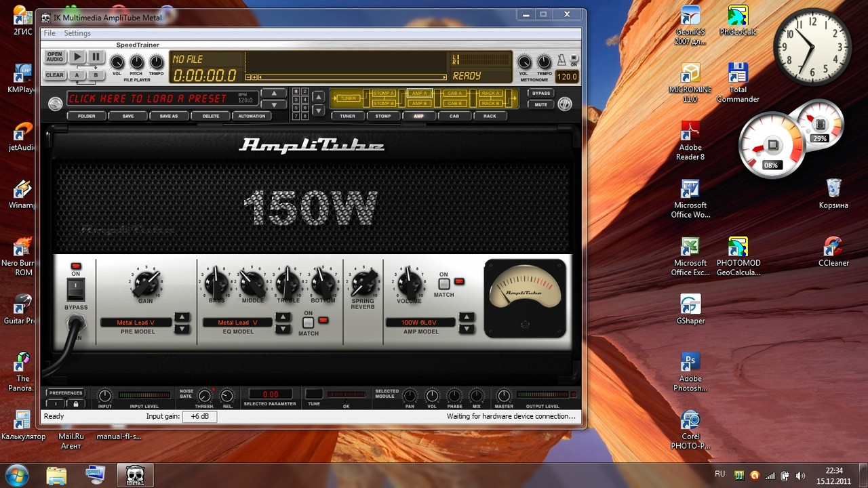Click the MASTER output knob
Screen dimensions: 868x488
point(503,396)
